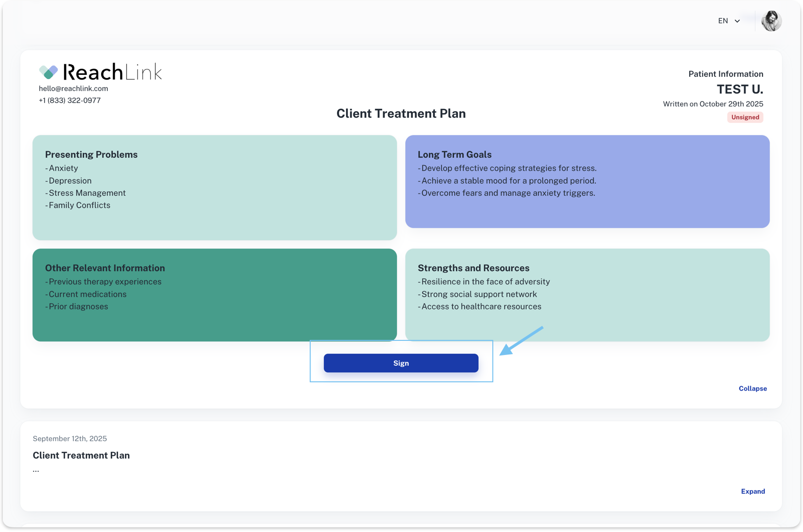Click the Unsigned status badge

[x=745, y=117]
